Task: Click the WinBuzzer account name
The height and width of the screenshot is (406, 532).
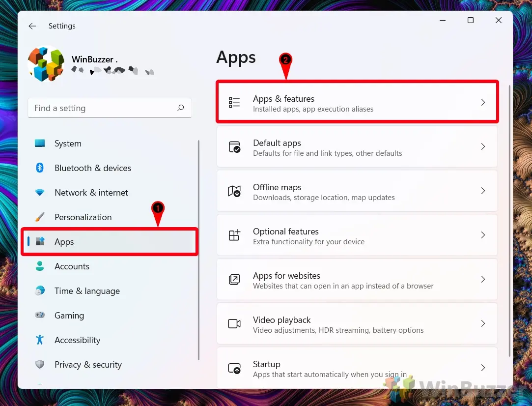Action: [x=95, y=59]
